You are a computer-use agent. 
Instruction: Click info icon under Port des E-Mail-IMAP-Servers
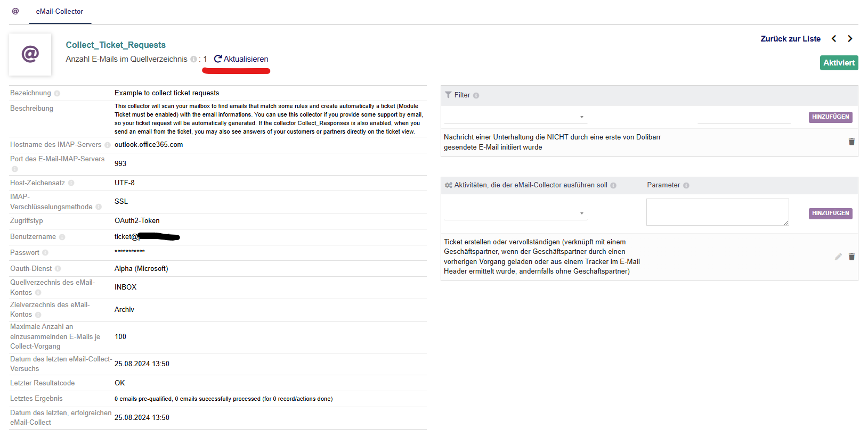(x=15, y=169)
